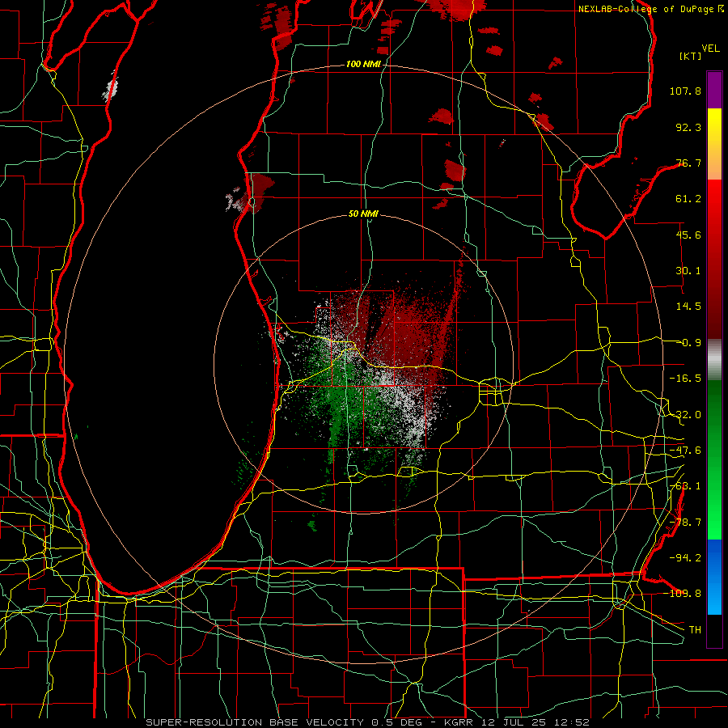Select the -47.6 scale value
This screenshot has height=728, width=728.
685,451
